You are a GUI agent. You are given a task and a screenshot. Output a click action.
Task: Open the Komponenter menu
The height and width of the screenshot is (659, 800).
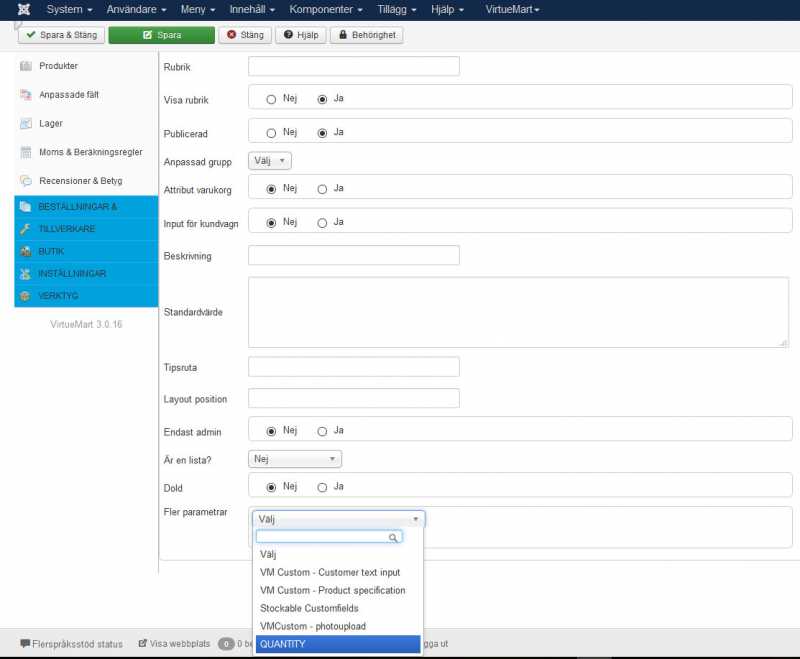[326, 9]
